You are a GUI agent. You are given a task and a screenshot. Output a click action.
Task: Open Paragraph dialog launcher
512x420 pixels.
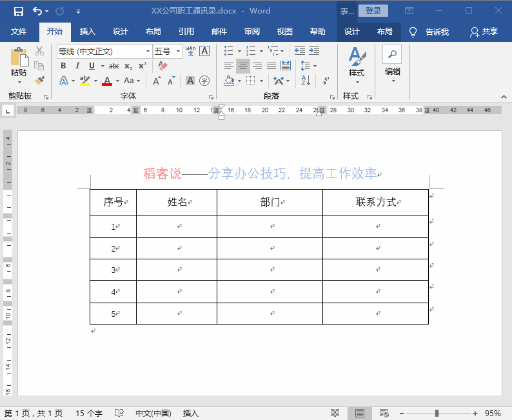pyautogui.click(x=332, y=97)
